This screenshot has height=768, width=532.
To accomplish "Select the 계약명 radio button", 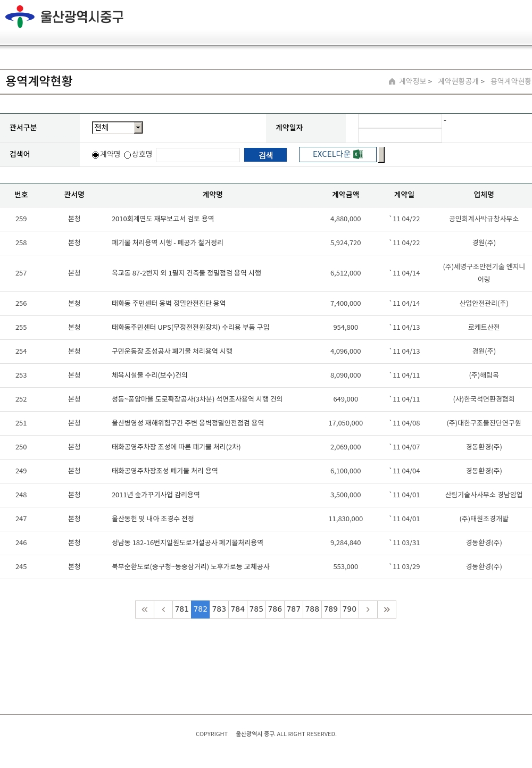I will (96, 155).
